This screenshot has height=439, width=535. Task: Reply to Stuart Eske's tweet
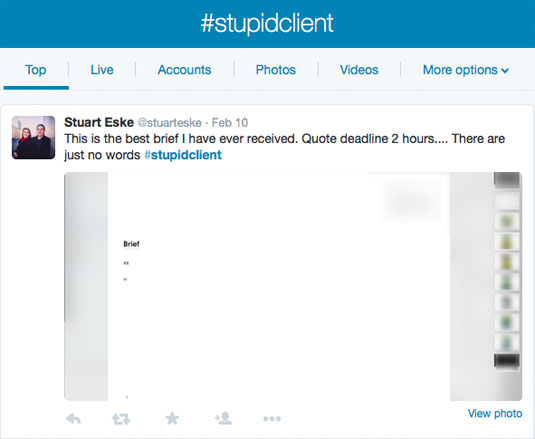[73, 418]
